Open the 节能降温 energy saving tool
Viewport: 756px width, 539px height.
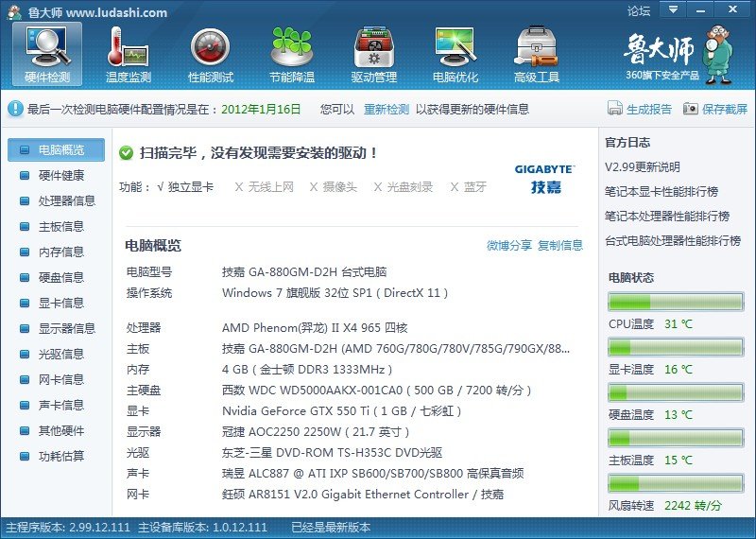292,55
